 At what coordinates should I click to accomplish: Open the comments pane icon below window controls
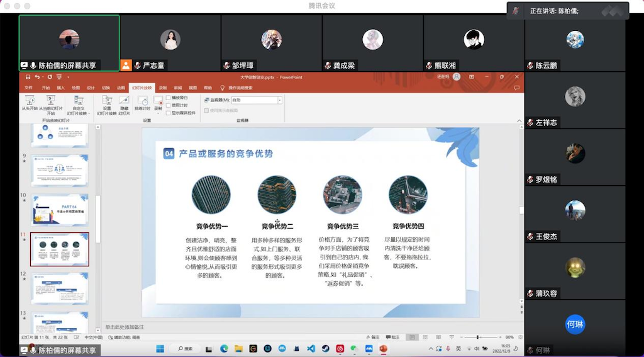(x=517, y=88)
